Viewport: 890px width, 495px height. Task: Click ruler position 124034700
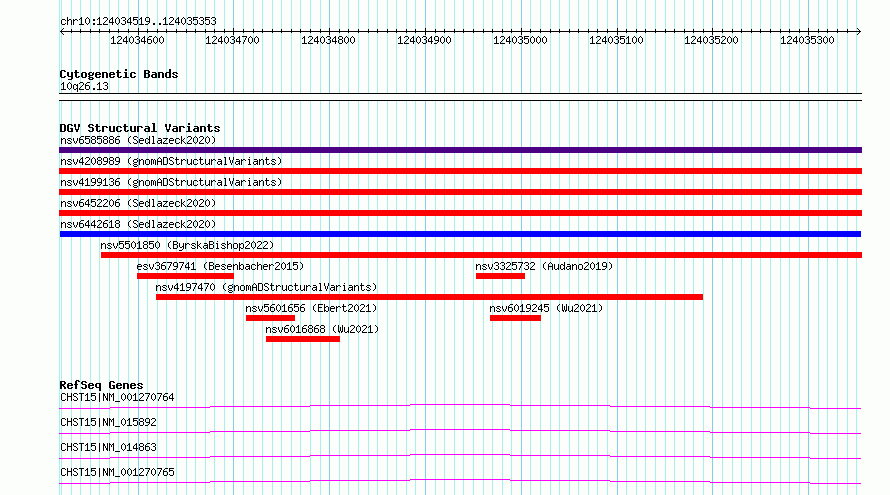[232, 40]
